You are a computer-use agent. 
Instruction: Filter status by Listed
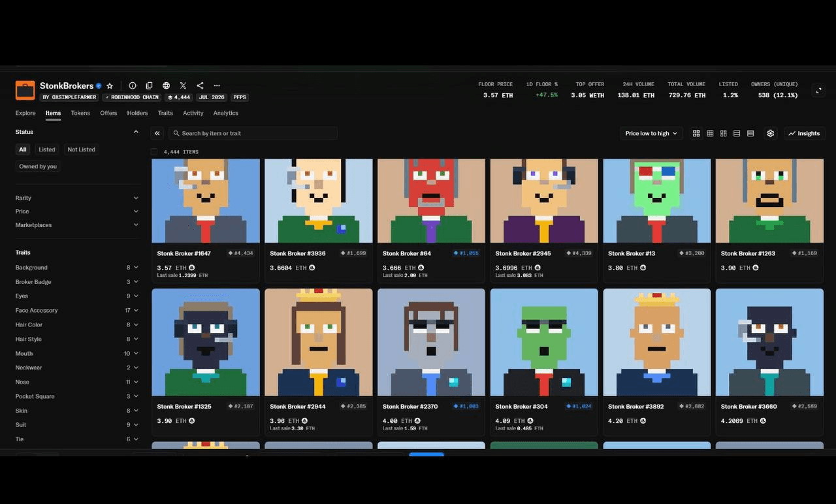click(47, 150)
